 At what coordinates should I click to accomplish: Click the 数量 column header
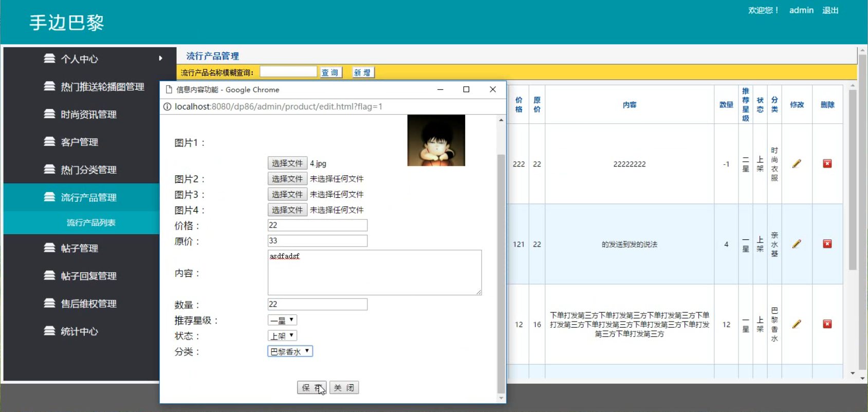tap(726, 105)
